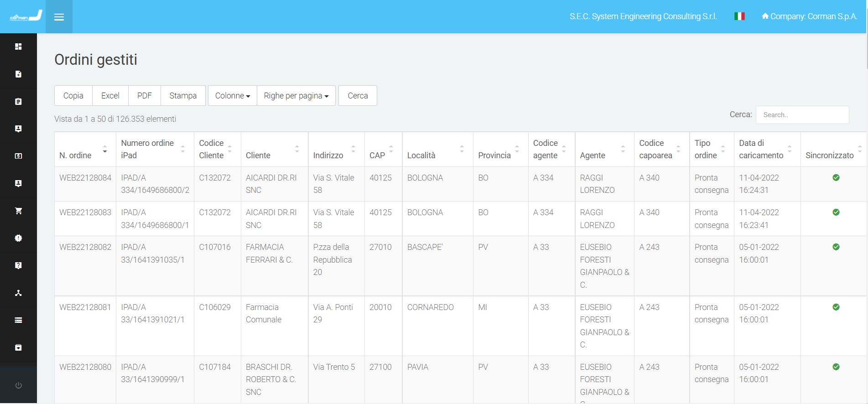
Task: Click S.E.C. System Engineering Consulting link
Action: click(x=643, y=16)
